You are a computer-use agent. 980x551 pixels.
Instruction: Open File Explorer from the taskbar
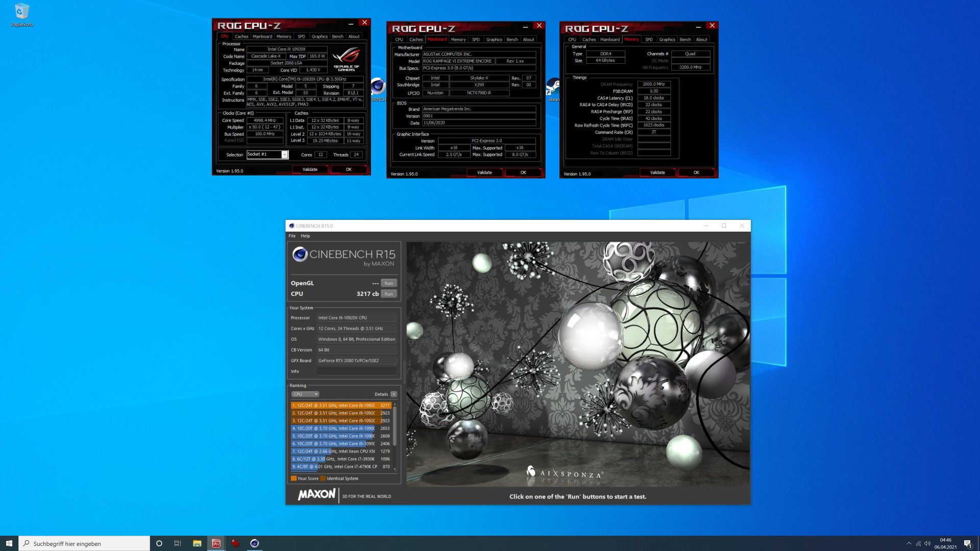pos(197,543)
